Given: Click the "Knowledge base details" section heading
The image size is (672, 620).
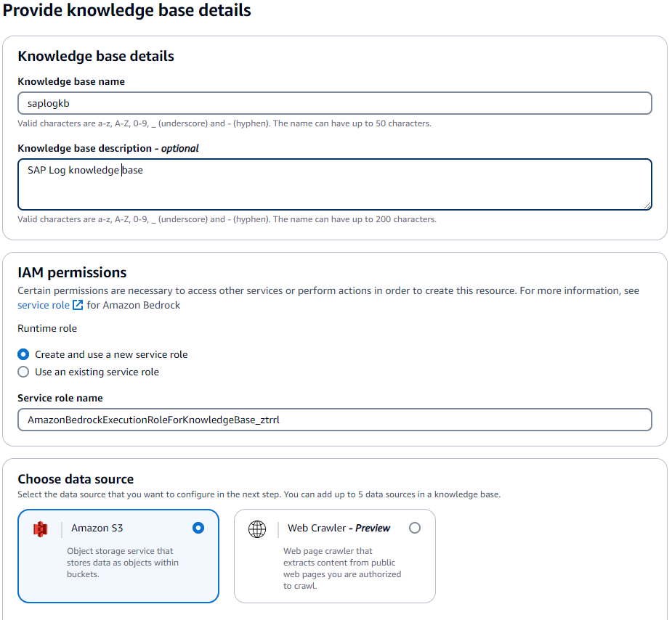Looking at the screenshot, I should tap(95, 56).
